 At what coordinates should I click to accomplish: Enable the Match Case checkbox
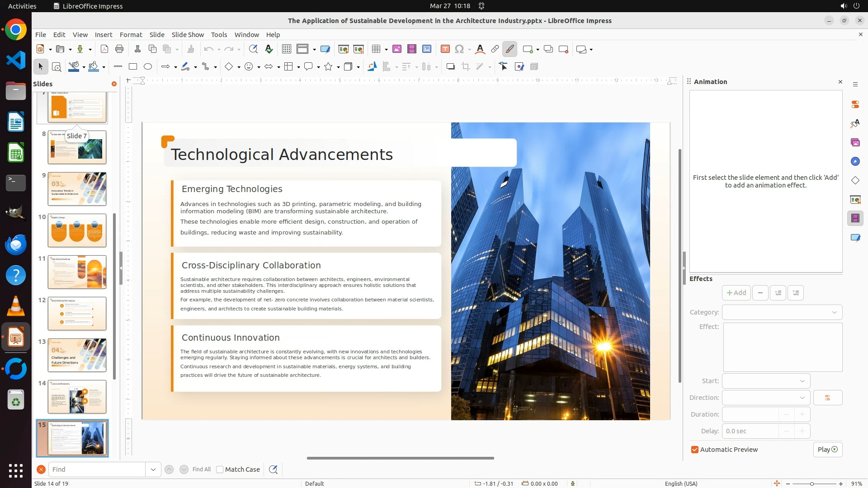pos(220,469)
